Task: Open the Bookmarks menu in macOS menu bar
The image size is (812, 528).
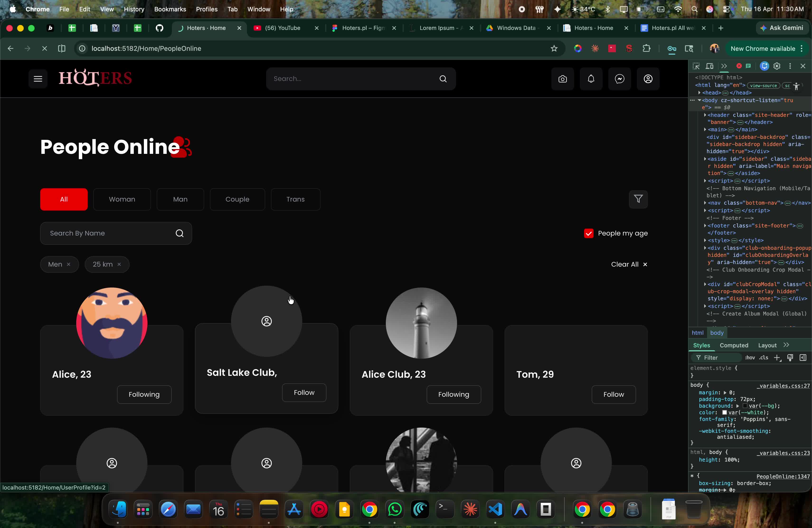Action: coord(170,9)
